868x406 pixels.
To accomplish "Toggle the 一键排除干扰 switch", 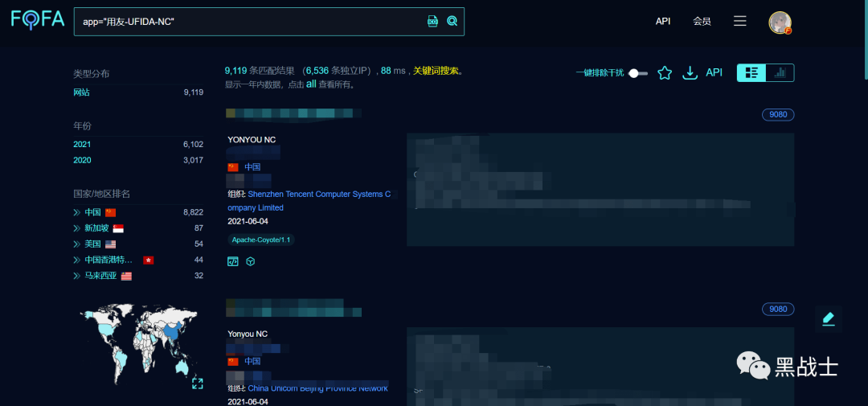I will tap(638, 73).
